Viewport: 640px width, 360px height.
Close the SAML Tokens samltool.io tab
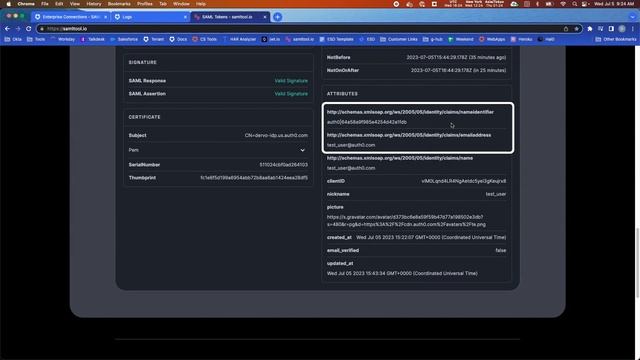click(264, 17)
